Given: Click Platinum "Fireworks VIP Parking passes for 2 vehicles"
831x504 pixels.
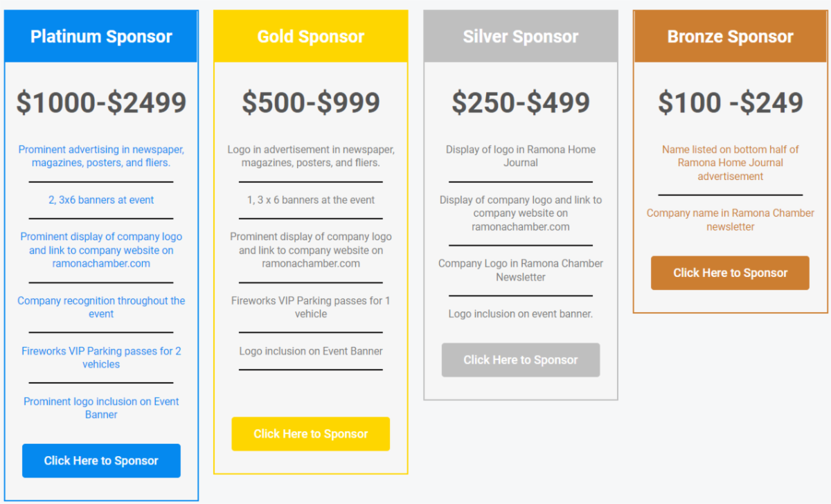Looking at the screenshot, I should point(101,357).
